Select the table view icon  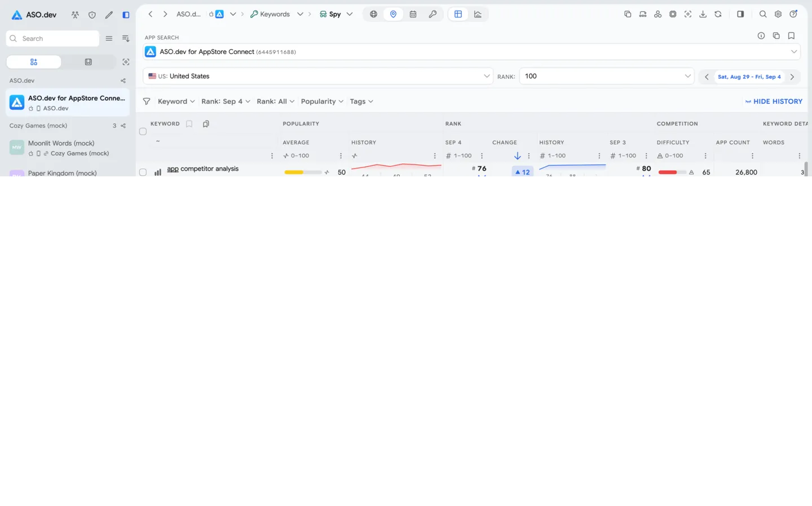[x=458, y=14]
